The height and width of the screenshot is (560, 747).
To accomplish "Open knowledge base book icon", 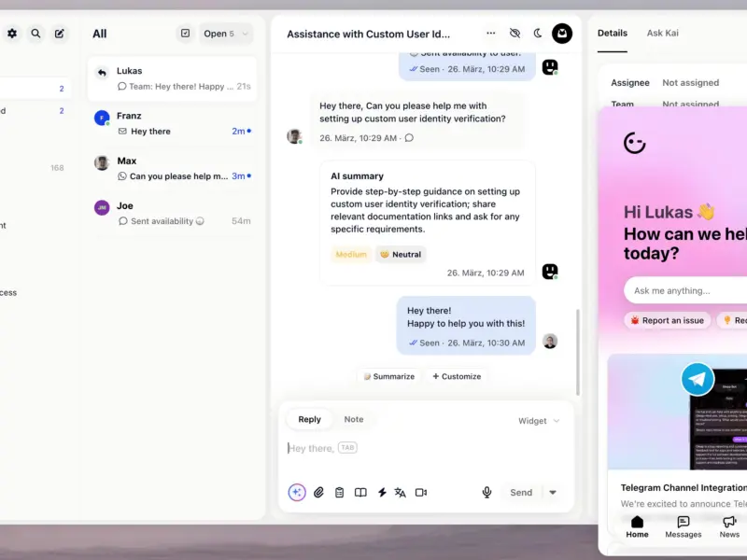I will (360, 493).
